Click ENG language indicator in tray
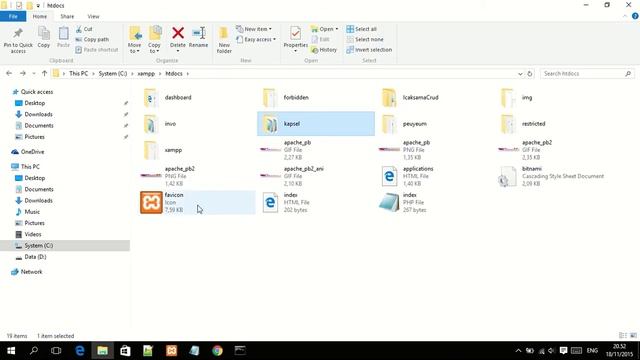This screenshot has width=640, height=360. coord(592,351)
